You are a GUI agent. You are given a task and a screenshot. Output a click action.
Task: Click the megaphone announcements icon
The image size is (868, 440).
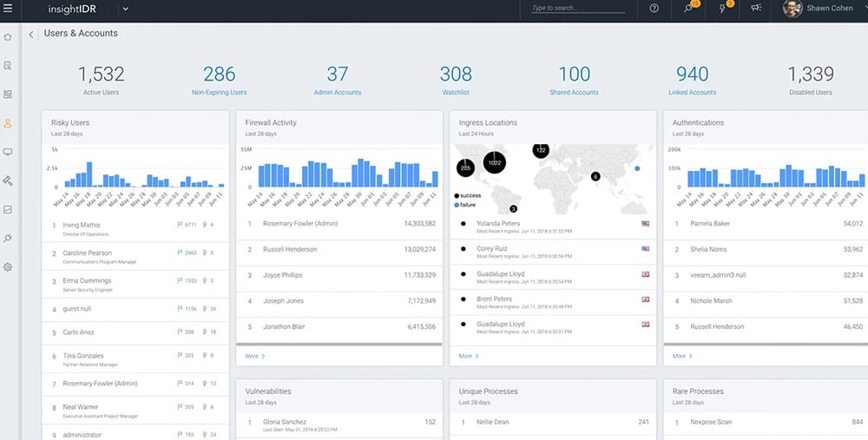click(756, 9)
